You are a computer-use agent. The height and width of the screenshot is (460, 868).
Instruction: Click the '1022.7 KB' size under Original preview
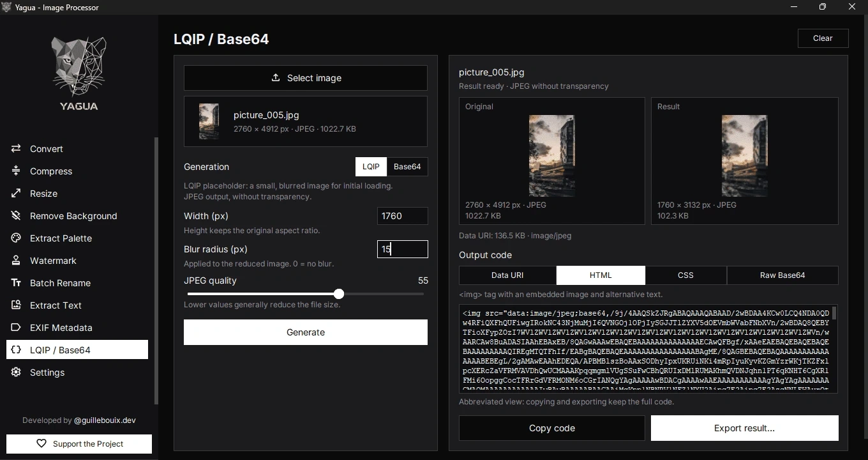click(x=483, y=216)
